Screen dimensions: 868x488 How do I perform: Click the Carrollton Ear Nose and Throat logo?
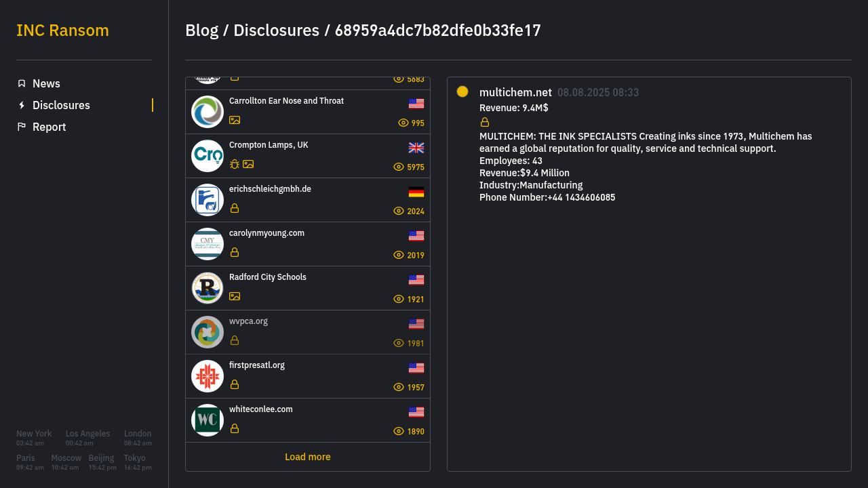(x=208, y=112)
